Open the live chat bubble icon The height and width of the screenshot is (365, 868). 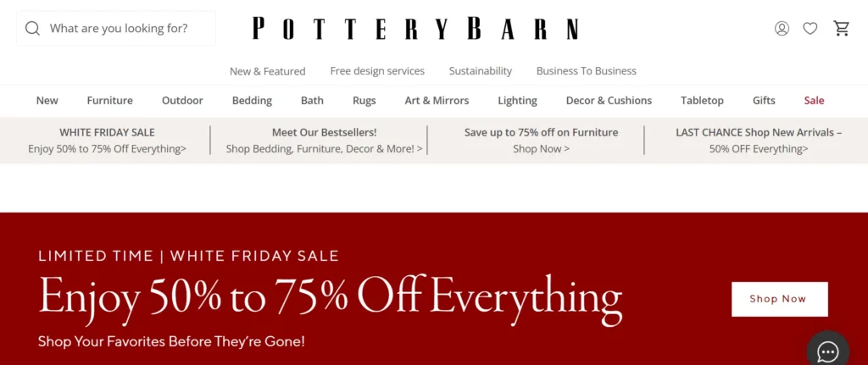point(827,351)
